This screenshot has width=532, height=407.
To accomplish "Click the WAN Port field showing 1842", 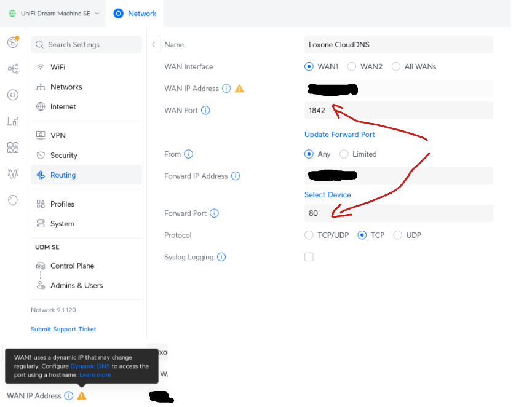I will (399, 110).
